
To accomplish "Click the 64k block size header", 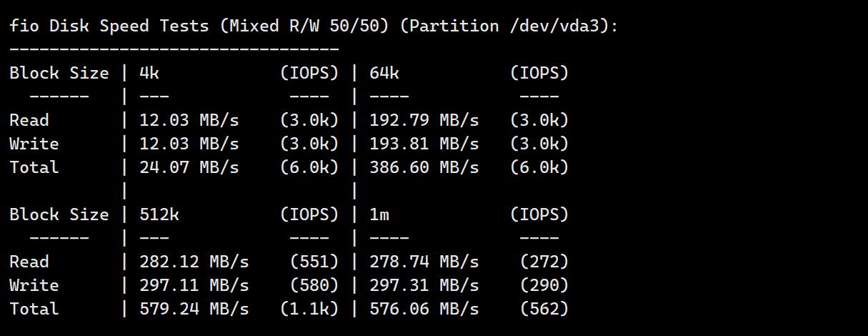I will tap(384, 73).
